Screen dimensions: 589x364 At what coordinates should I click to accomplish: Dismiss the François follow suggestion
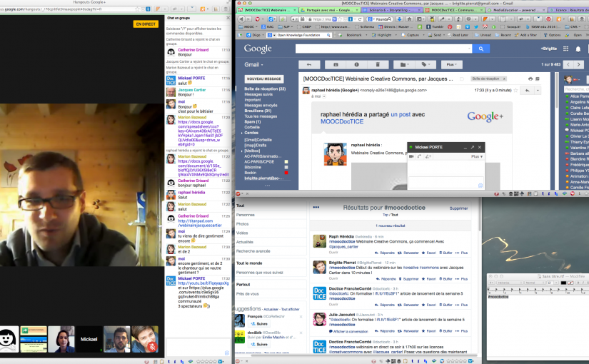301,317
